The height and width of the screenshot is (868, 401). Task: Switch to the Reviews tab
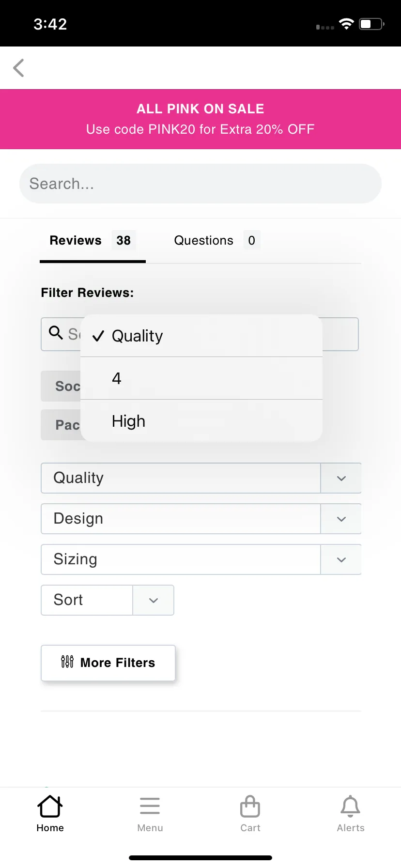coord(93,241)
